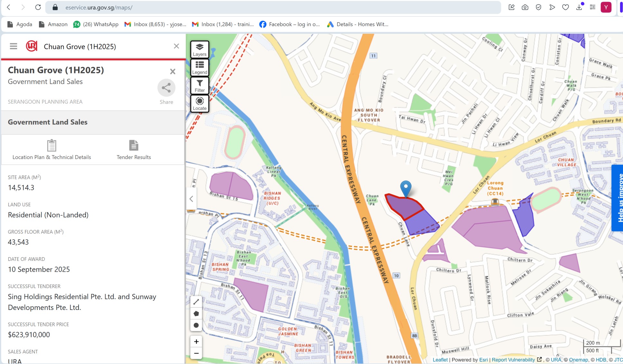623x364 pixels.
Task: Open the map Legend
Action: [200, 67]
